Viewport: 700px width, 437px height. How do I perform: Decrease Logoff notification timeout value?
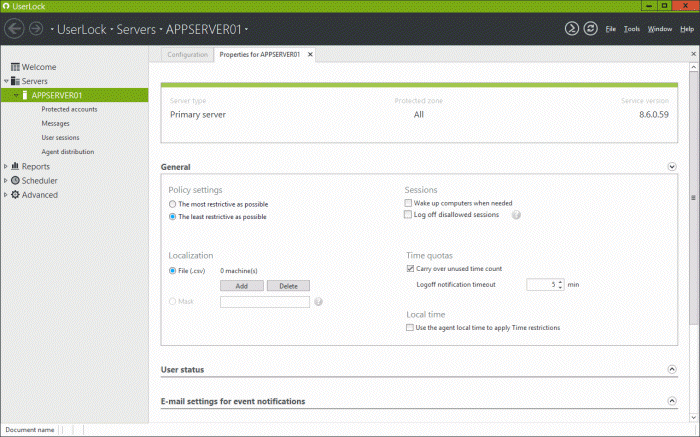coord(560,287)
